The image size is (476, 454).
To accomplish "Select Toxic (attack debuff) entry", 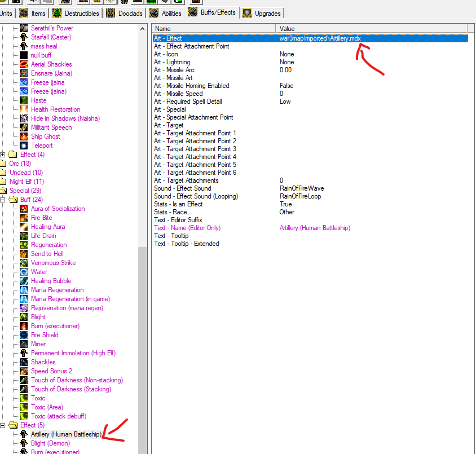I will tap(59, 416).
